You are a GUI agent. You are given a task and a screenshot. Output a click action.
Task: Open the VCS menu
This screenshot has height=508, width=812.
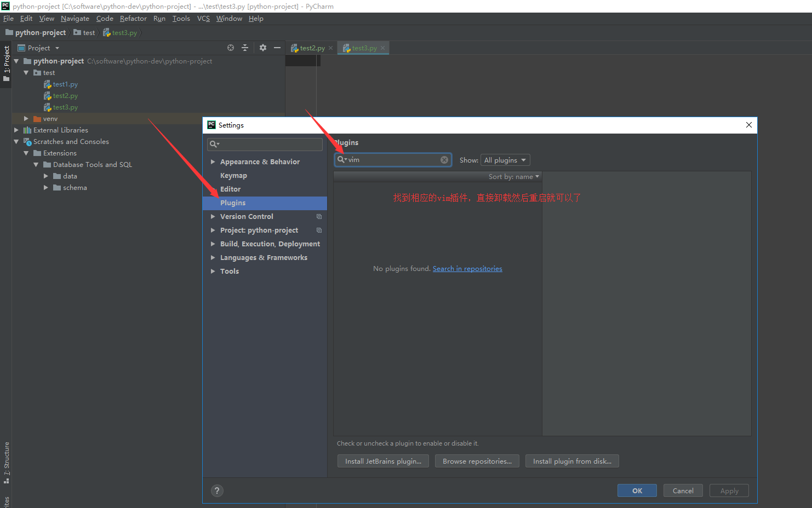coord(203,18)
